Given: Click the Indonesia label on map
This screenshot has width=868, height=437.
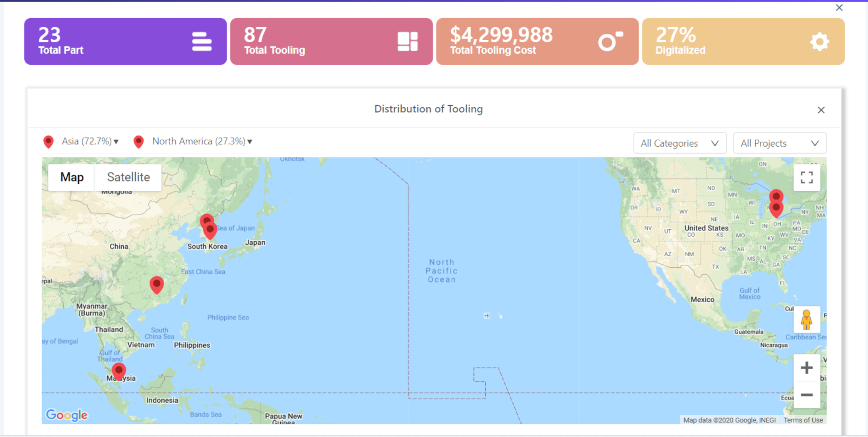Looking at the screenshot, I should pyautogui.click(x=162, y=400).
